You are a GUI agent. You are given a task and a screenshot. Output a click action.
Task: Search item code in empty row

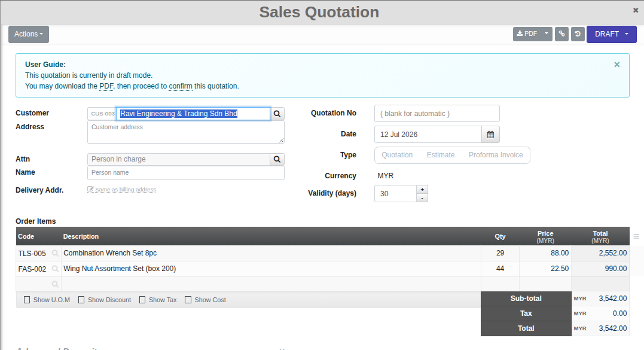(55, 284)
